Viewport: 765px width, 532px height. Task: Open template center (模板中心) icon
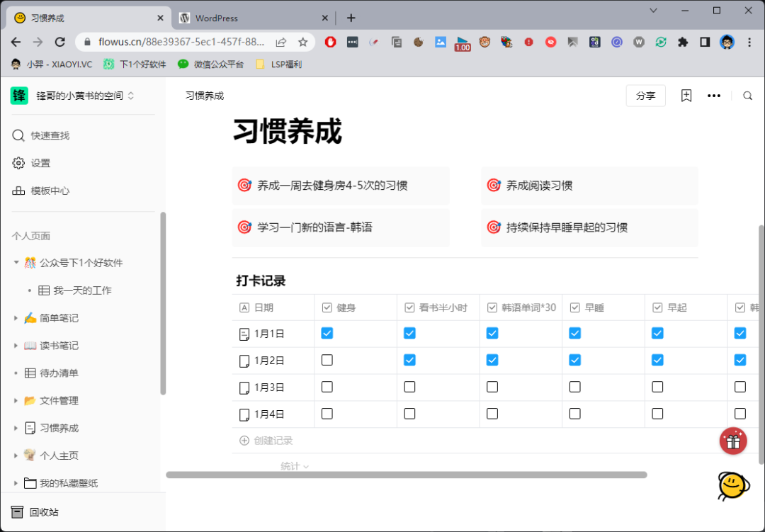[18, 191]
